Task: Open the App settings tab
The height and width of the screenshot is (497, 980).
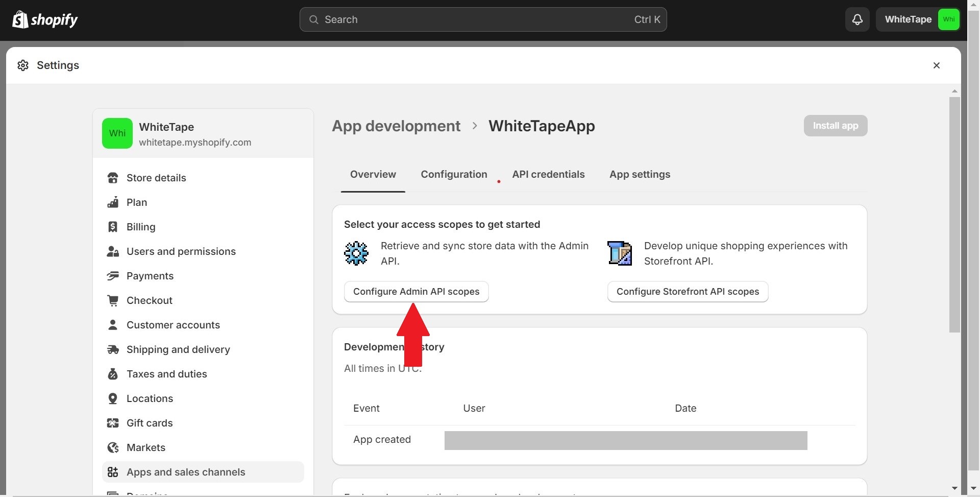Action: click(x=640, y=174)
